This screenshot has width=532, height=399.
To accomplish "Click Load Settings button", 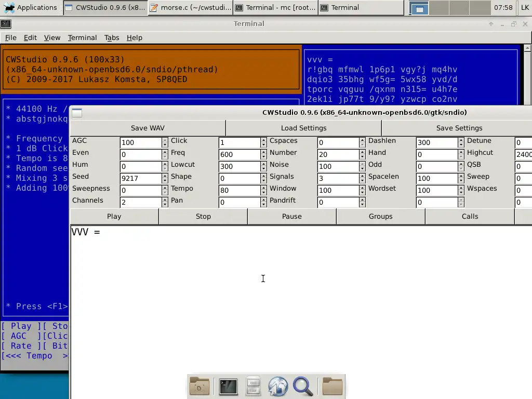I will [x=303, y=128].
